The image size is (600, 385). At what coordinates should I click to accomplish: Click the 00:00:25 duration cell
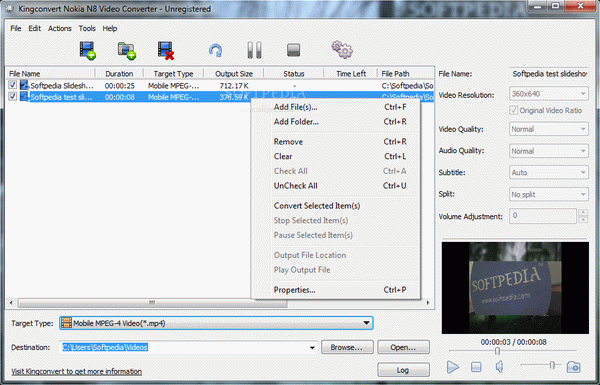(119, 85)
